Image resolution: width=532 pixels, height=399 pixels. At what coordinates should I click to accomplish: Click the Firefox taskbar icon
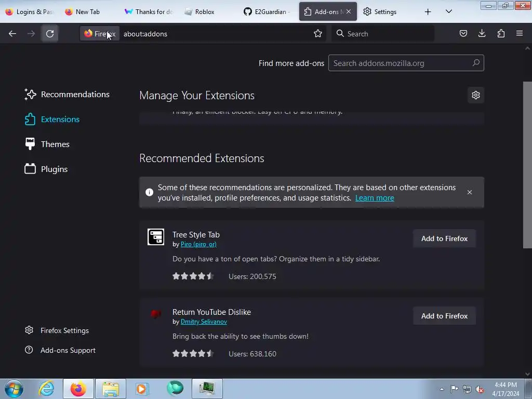(x=78, y=389)
